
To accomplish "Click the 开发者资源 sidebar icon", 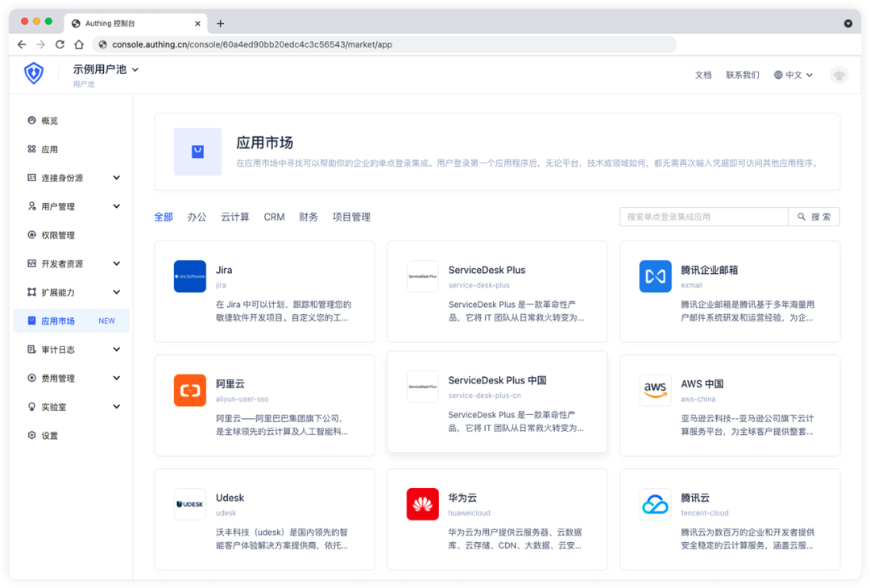I will (x=31, y=263).
